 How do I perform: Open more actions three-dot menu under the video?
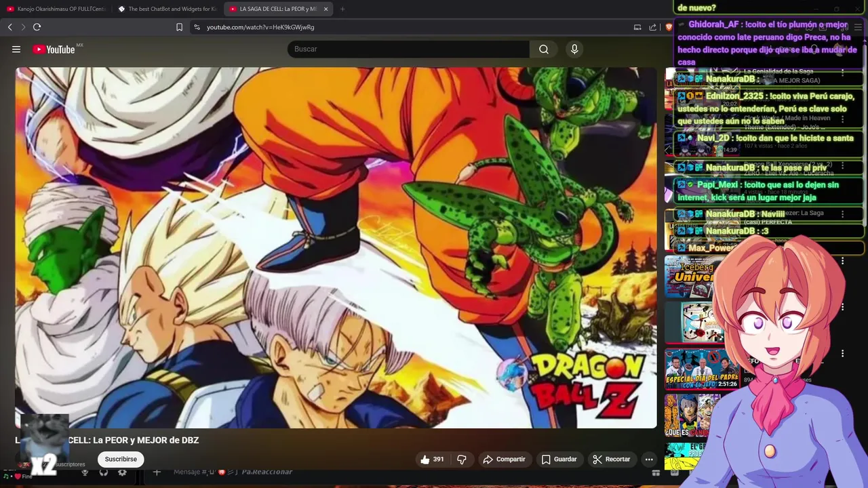pyautogui.click(x=649, y=460)
